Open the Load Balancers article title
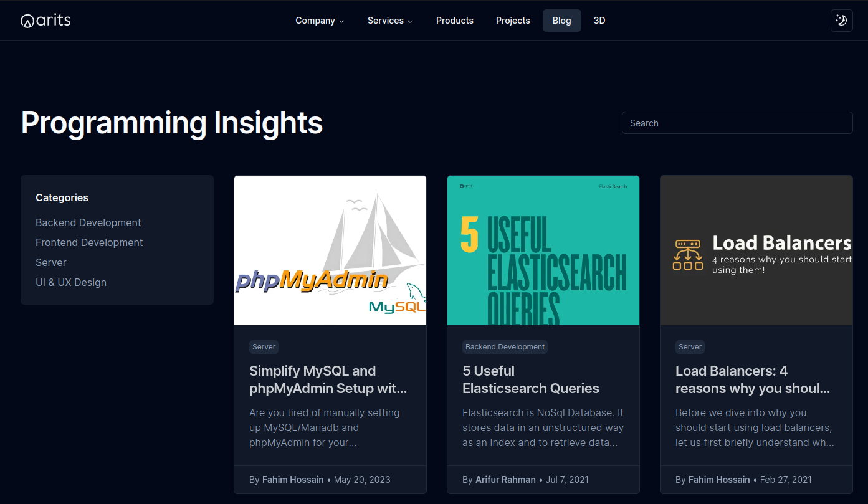Viewport: 868px width, 504px height. (753, 379)
